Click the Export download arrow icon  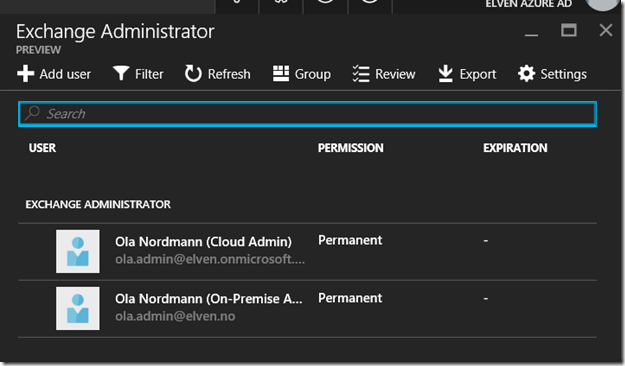click(x=445, y=74)
